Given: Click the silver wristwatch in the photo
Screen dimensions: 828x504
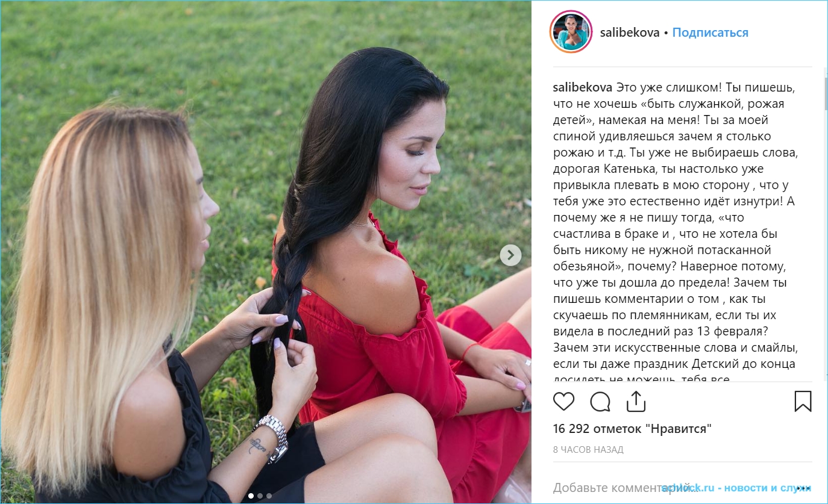Looking at the screenshot, I should [274, 437].
